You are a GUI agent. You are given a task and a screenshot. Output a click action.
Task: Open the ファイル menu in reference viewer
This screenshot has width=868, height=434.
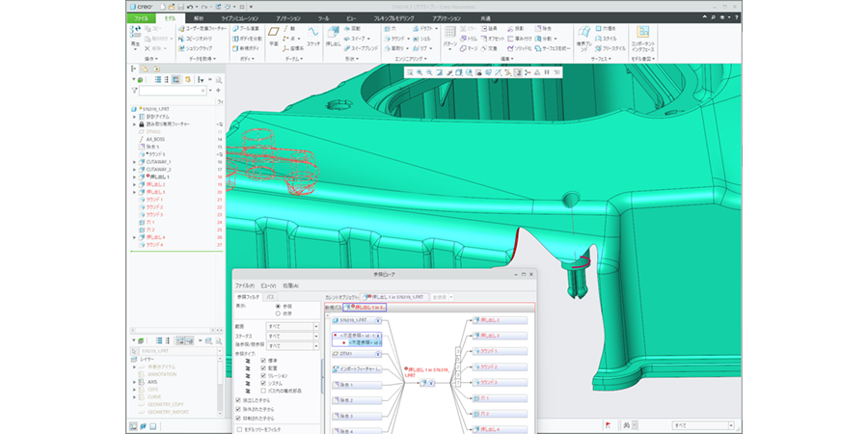245,285
